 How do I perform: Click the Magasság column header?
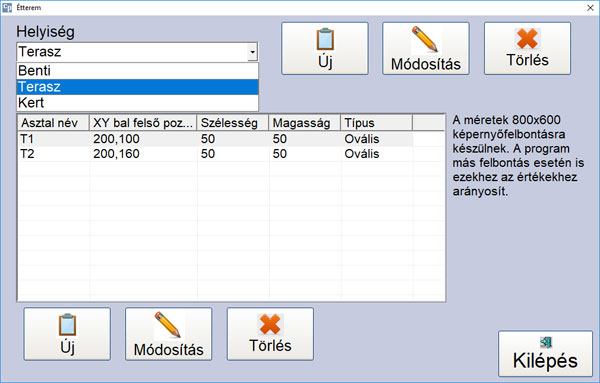click(305, 123)
